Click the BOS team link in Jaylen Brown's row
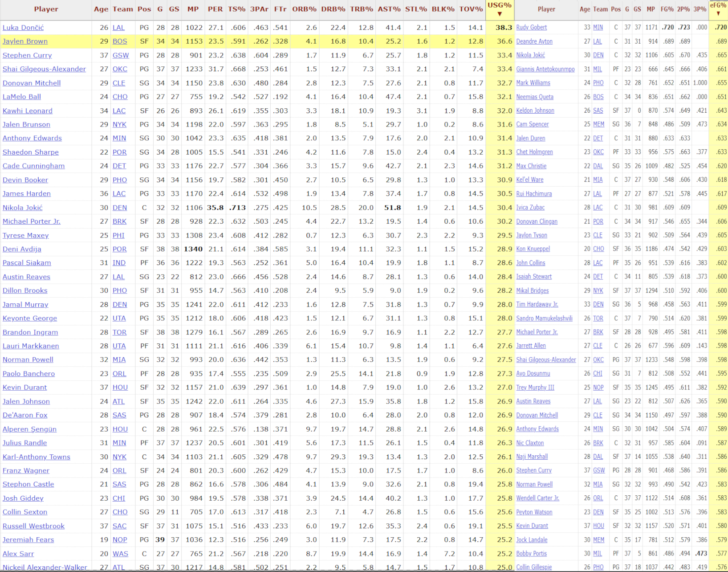Image resolution: width=728 pixels, height=572 pixels. (x=120, y=41)
